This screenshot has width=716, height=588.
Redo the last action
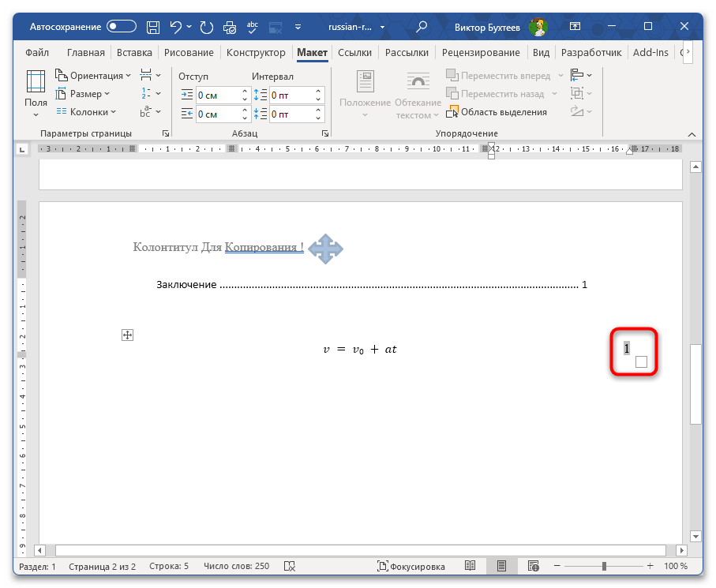point(206,27)
